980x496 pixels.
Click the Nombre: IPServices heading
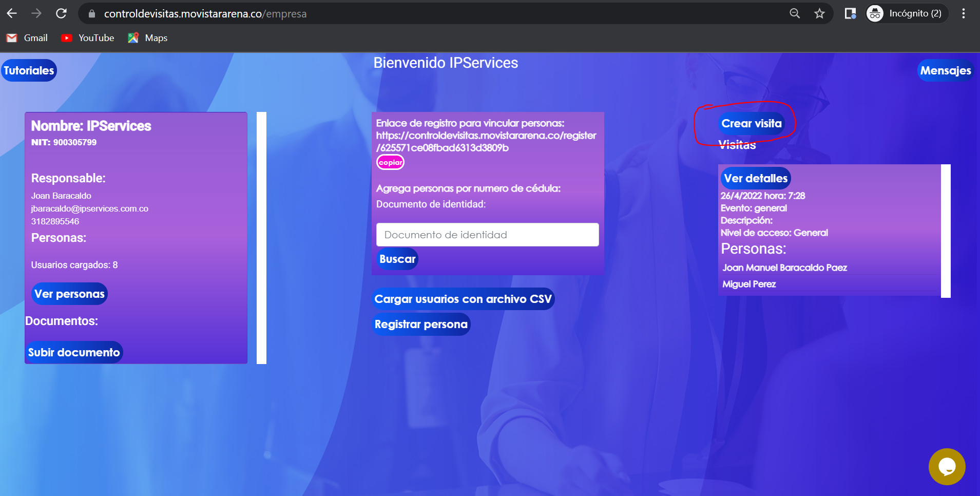click(x=91, y=126)
